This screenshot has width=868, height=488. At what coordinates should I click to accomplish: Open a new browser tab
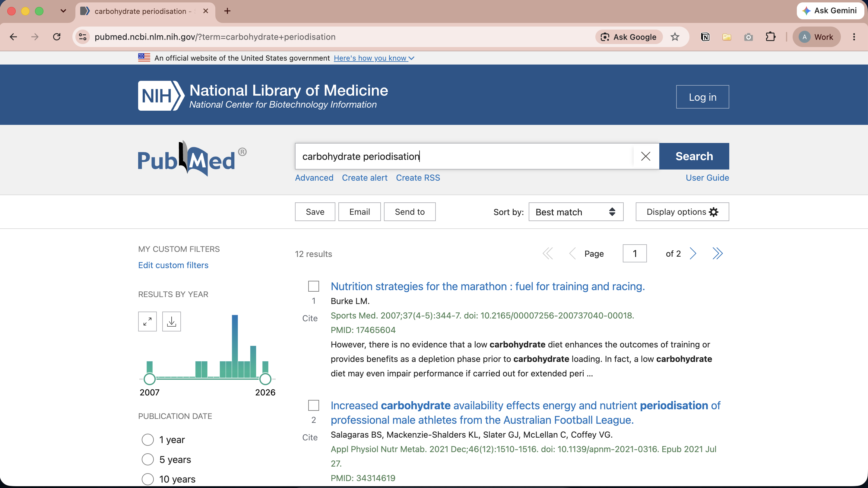tap(227, 11)
